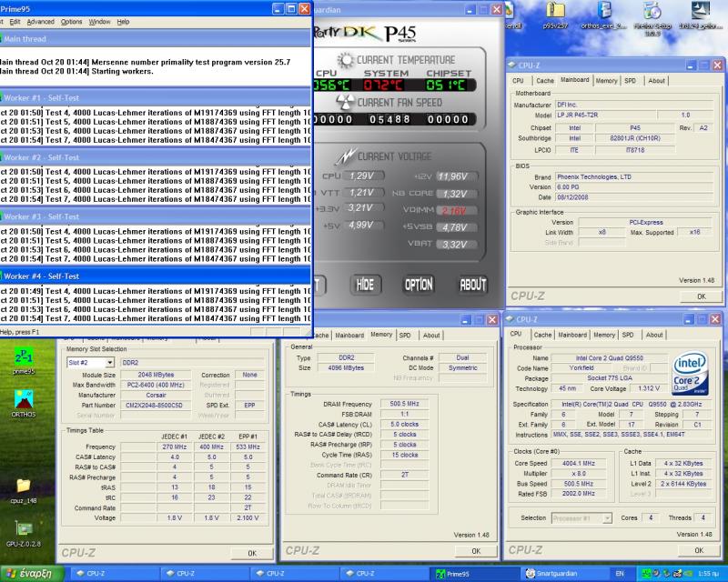Click the Model field 'LP JR P45-T2R'
This screenshot has width=728, height=582.
coord(605,115)
